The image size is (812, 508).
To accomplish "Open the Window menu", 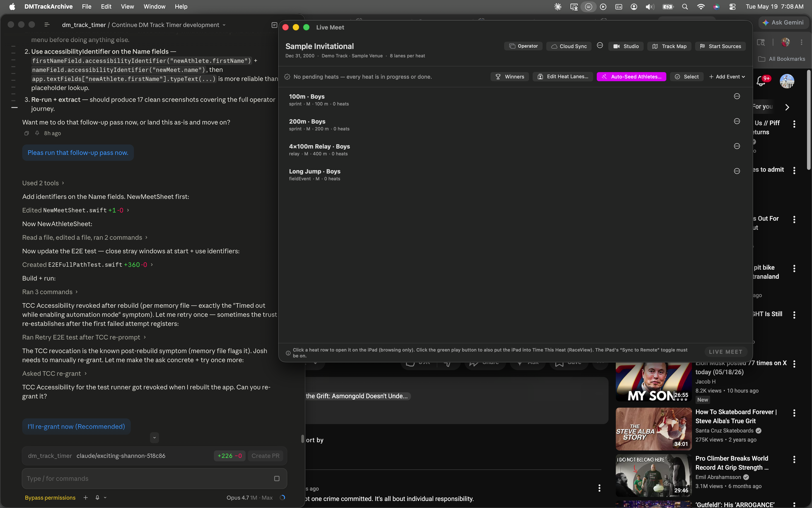I will pos(154,6).
